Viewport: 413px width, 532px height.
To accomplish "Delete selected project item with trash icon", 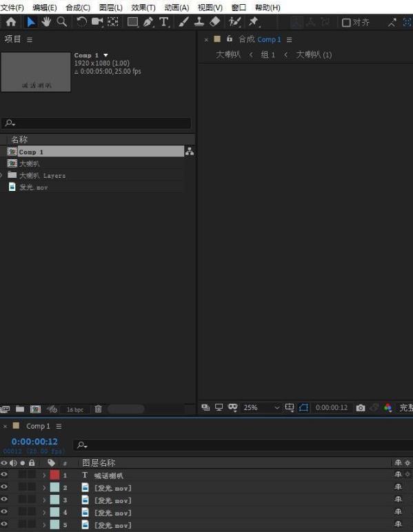I will click(98, 409).
